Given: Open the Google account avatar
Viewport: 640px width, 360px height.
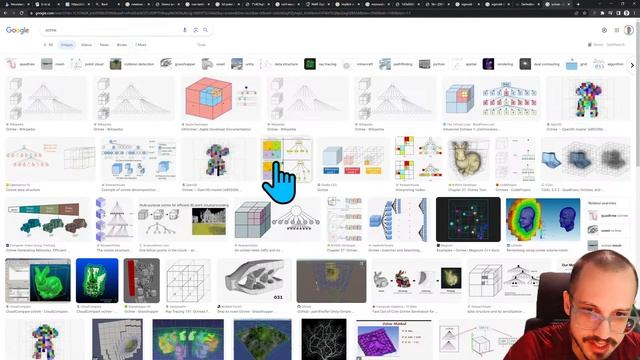Looking at the screenshot, I should pyautogui.click(x=629, y=30).
